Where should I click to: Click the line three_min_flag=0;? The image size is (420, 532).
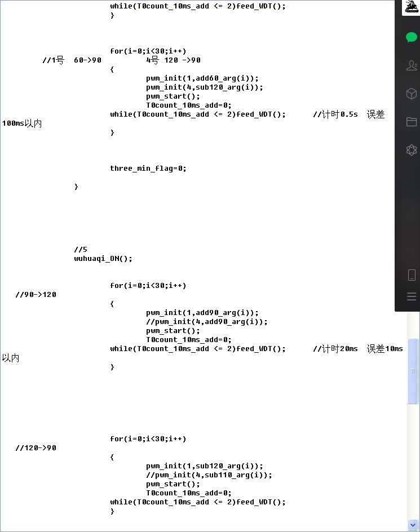tap(148, 169)
